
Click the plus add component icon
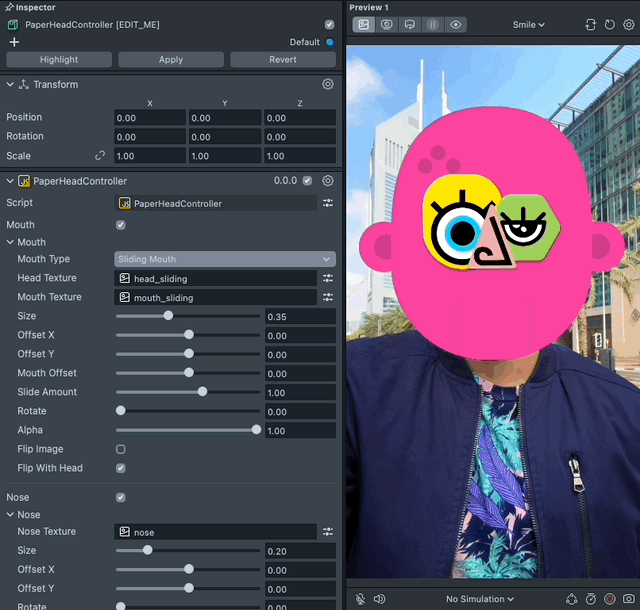[x=14, y=42]
